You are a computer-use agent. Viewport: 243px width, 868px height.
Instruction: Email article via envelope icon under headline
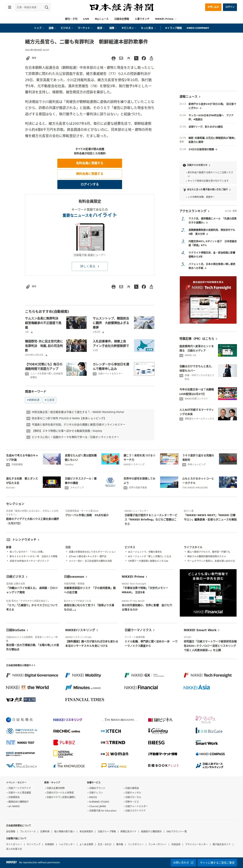pos(121,58)
